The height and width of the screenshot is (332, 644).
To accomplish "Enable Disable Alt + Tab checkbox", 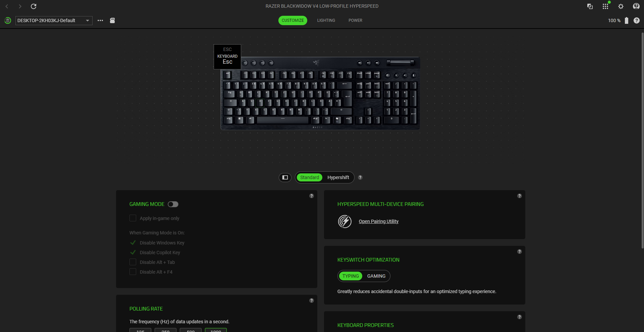I will (133, 262).
